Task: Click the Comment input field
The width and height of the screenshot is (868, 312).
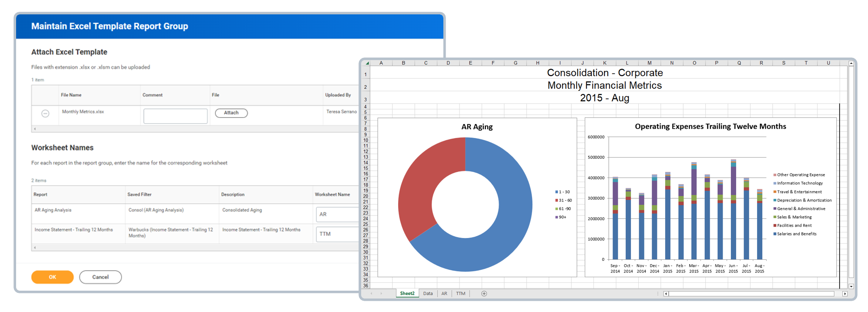Action: point(175,116)
